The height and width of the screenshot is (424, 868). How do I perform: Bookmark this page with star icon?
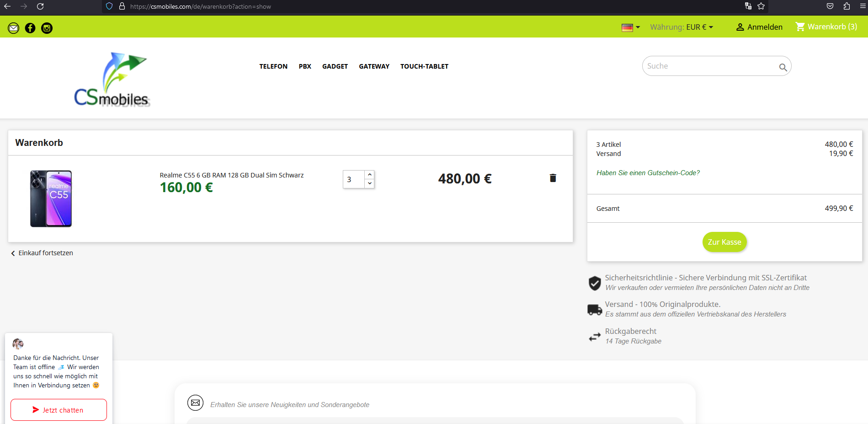761,6
